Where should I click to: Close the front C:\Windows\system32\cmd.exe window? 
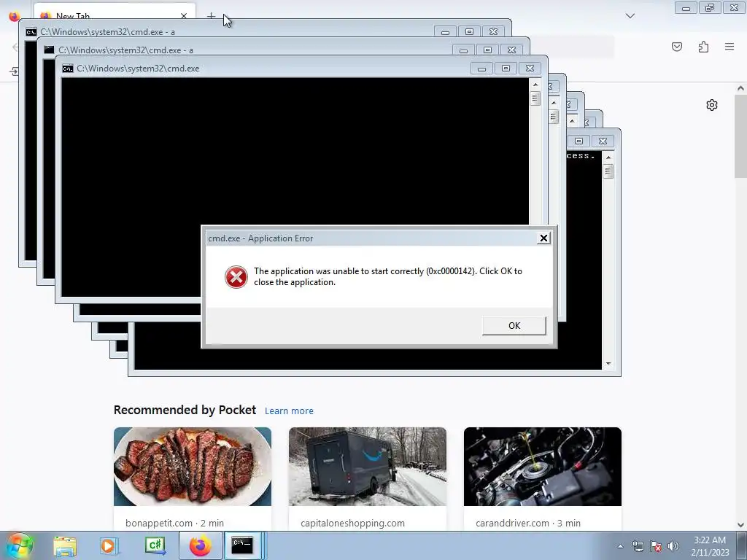530,69
